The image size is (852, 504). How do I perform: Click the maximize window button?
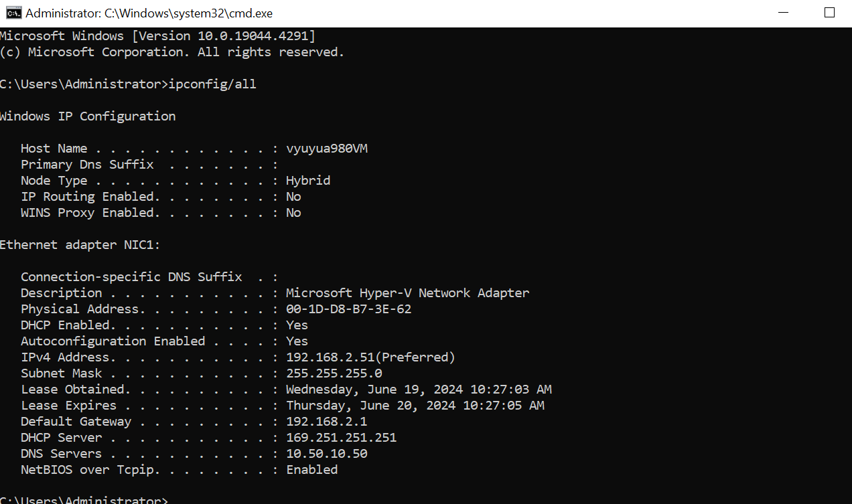[829, 13]
